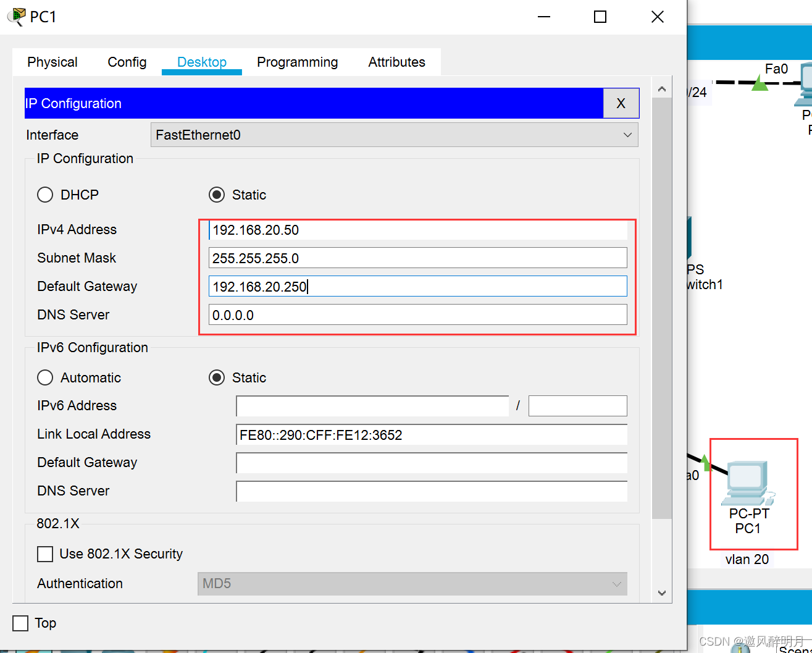The width and height of the screenshot is (812, 653).
Task: Maximize the PC1 window
Action: tap(600, 17)
